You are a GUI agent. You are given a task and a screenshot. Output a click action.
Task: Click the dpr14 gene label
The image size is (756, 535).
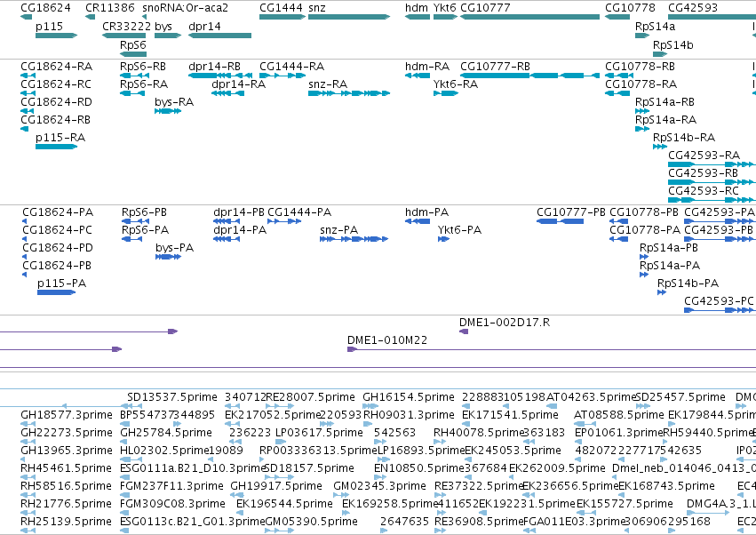(x=204, y=26)
